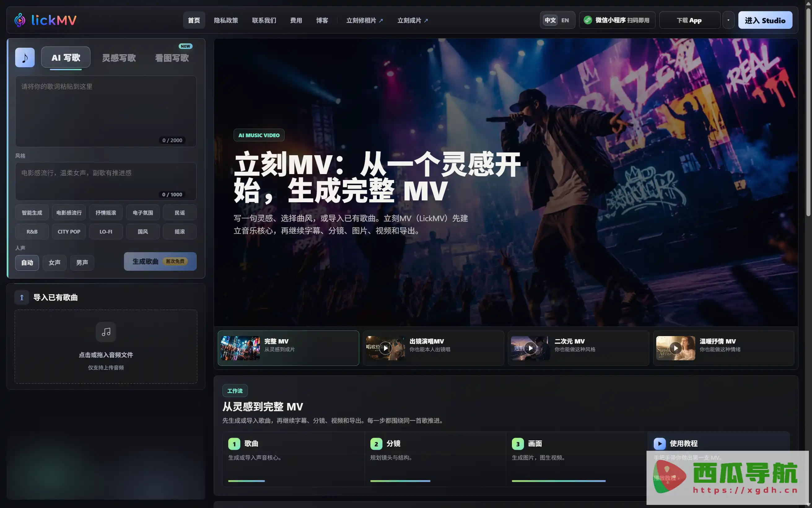Select 男声 voice option

coord(82,262)
